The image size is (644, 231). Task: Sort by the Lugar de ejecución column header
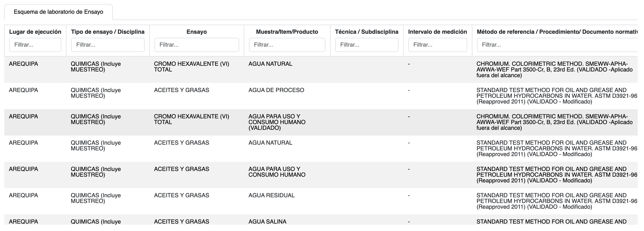tap(35, 32)
